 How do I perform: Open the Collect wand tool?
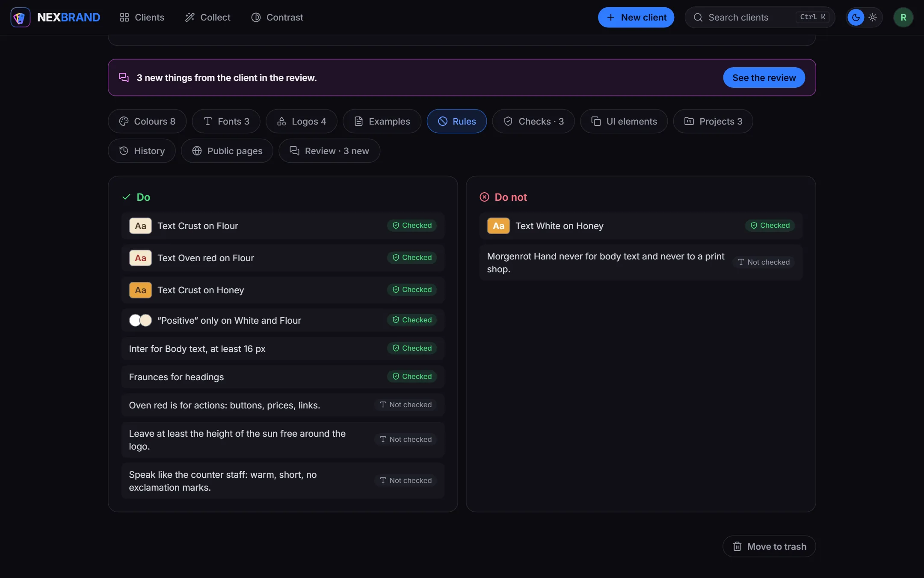(208, 18)
